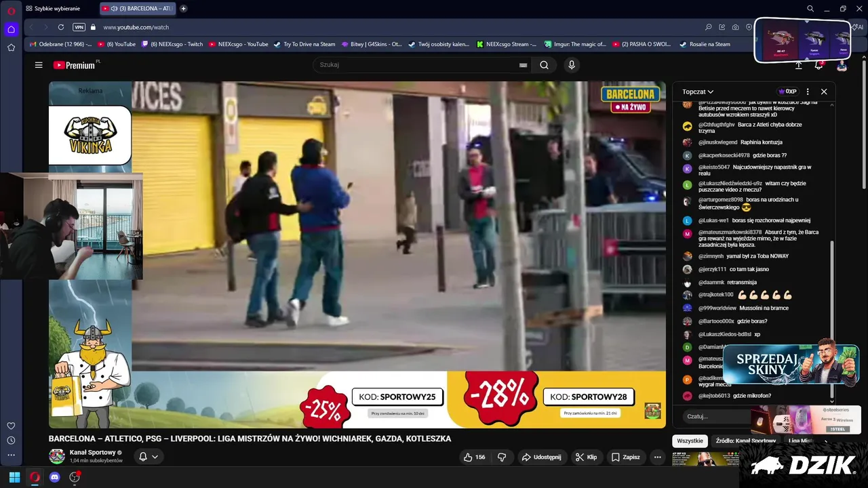The height and width of the screenshot is (488, 868).
Task: Click the Klip scissors button
Action: coord(586,457)
